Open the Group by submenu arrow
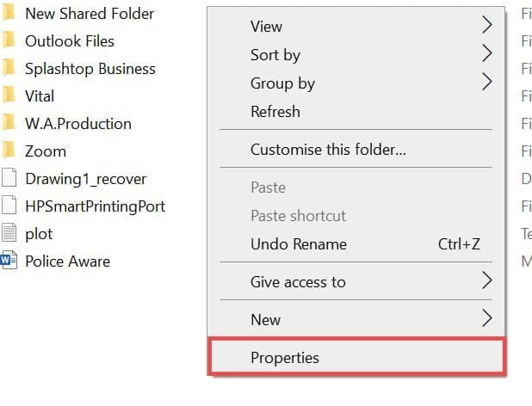The width and height of the screenshot is (532, 406). click(x=486, y=83)
